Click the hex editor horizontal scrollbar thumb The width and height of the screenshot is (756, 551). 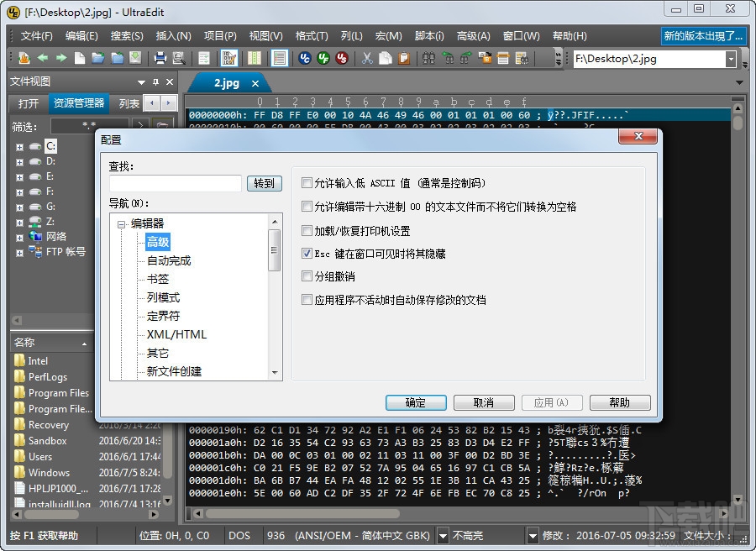click(302, 514)
